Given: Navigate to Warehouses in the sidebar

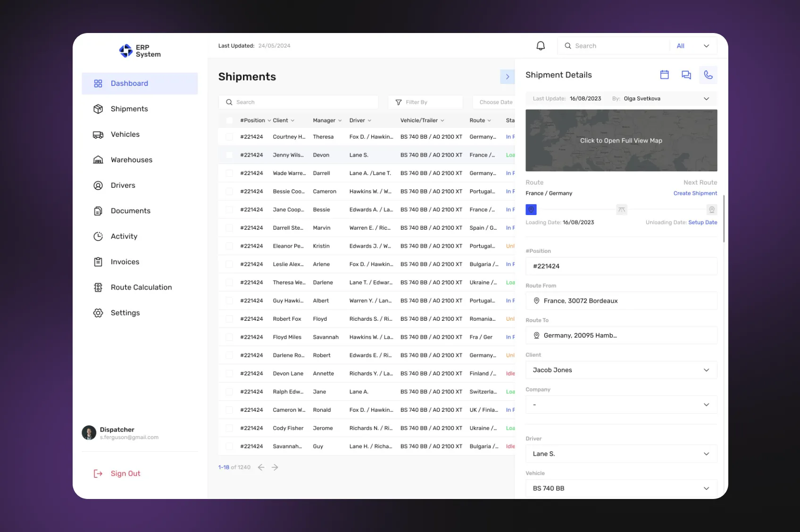Looking at the screenshot, I should tap(131, 160).
